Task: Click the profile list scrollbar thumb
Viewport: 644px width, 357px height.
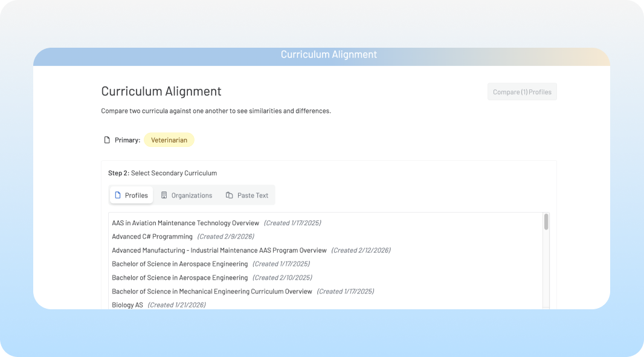Action: [546, 222]
